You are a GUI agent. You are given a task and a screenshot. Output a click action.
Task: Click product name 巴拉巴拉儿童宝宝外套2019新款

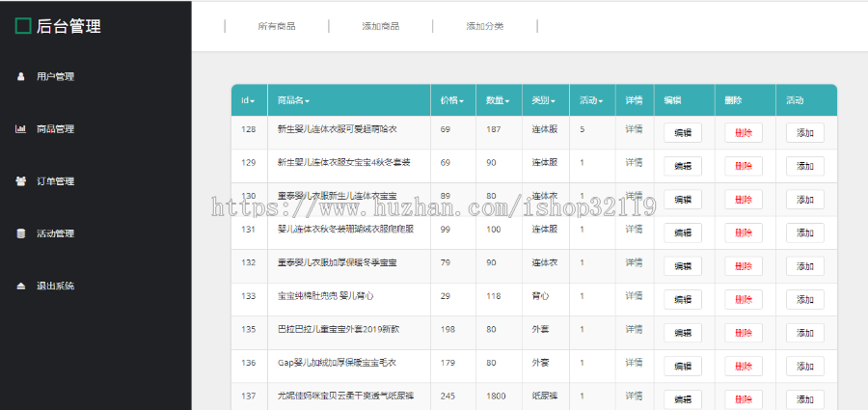pos(339,329)
